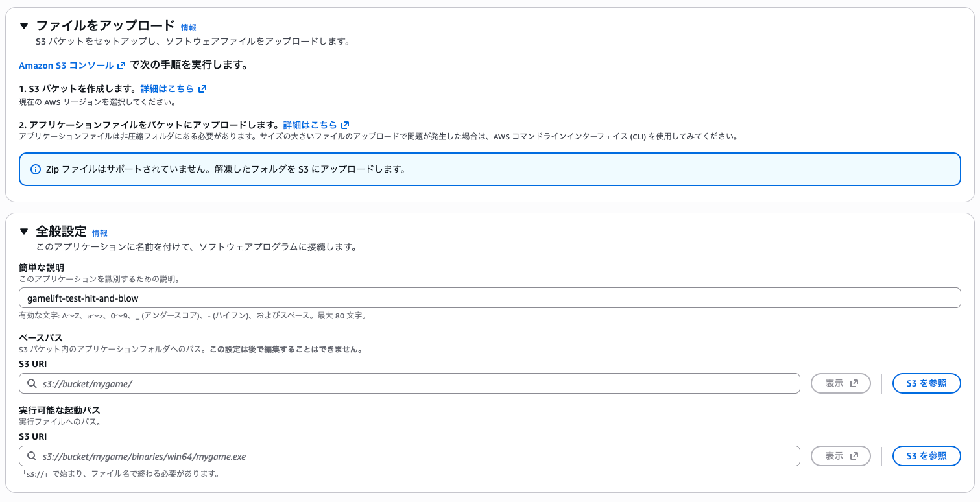Open 詳細はこちら link for S3 バケット作成 step
Screen dimensions: 980x502
click(167, 89)
